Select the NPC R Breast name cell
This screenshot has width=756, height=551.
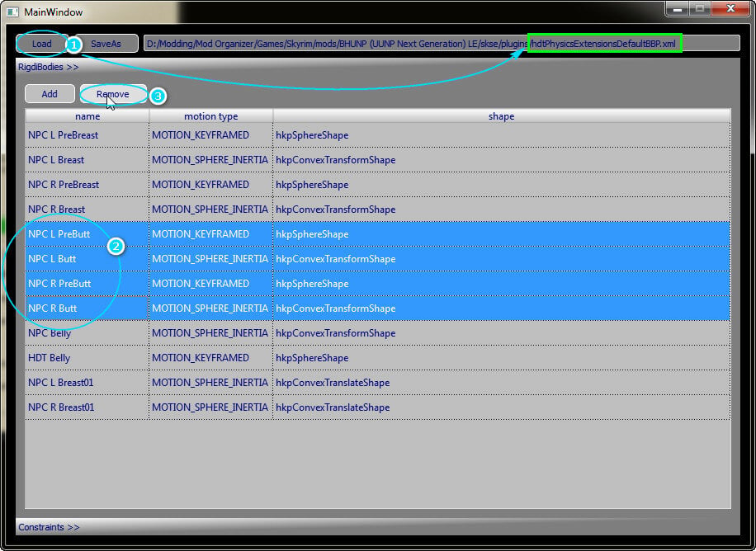click(x=87, y=210)
